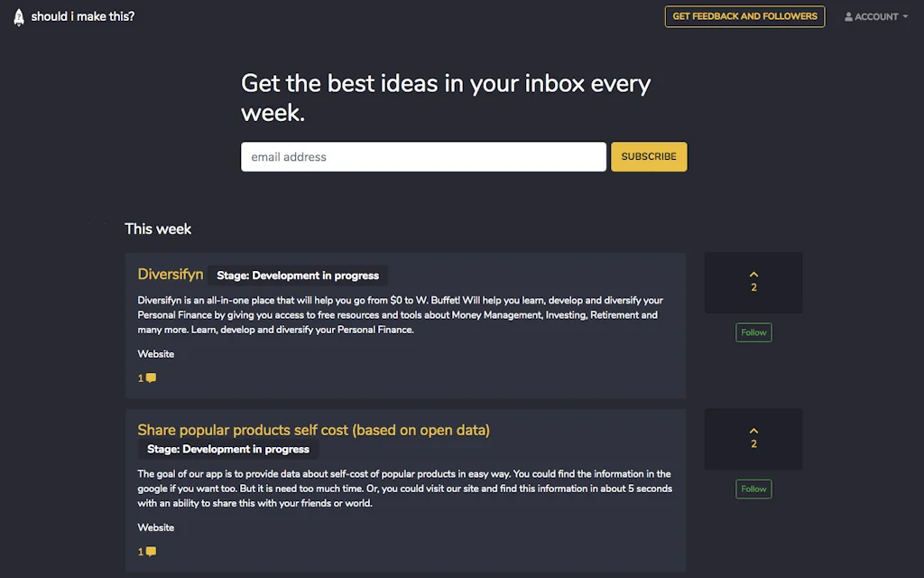
Task: Upvote the Share popular products idea
Action: 753,431
